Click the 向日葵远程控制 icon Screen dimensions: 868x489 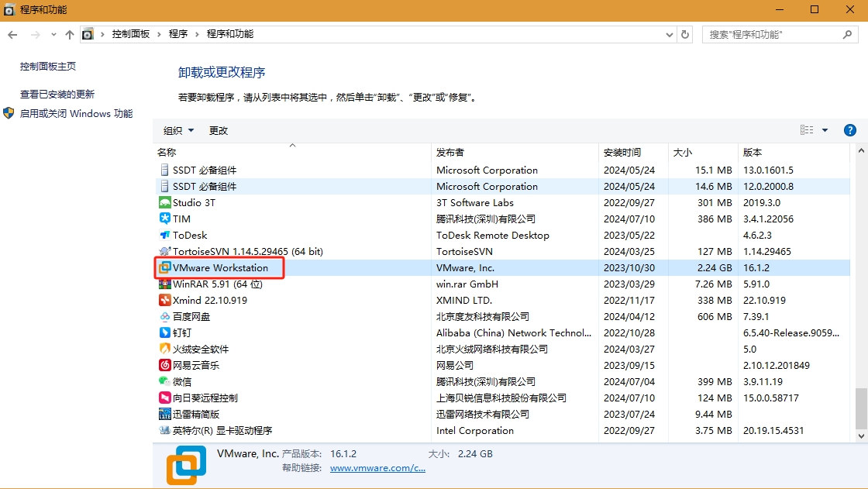[164, 398]
